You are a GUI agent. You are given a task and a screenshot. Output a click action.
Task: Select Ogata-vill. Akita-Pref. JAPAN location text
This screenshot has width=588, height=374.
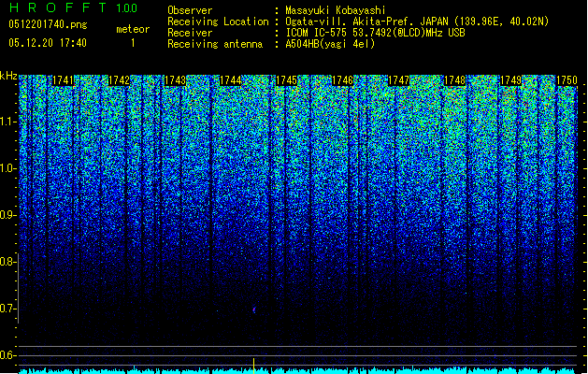[x=417, y=22]
